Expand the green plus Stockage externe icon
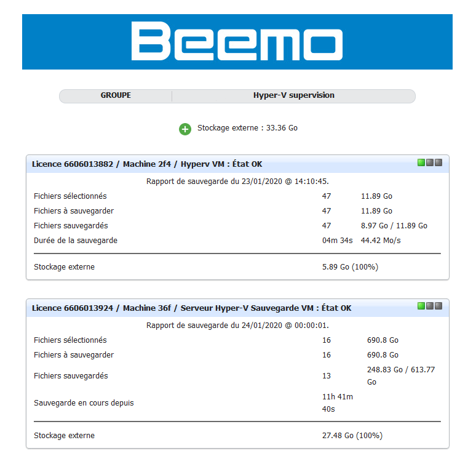Image resolution: width=476 pixels, height=464 pixels. (185, 129)
